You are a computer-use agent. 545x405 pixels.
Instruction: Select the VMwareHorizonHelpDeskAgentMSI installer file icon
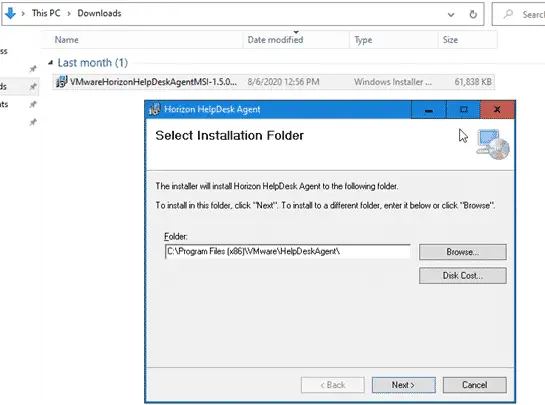coord(62,82)
